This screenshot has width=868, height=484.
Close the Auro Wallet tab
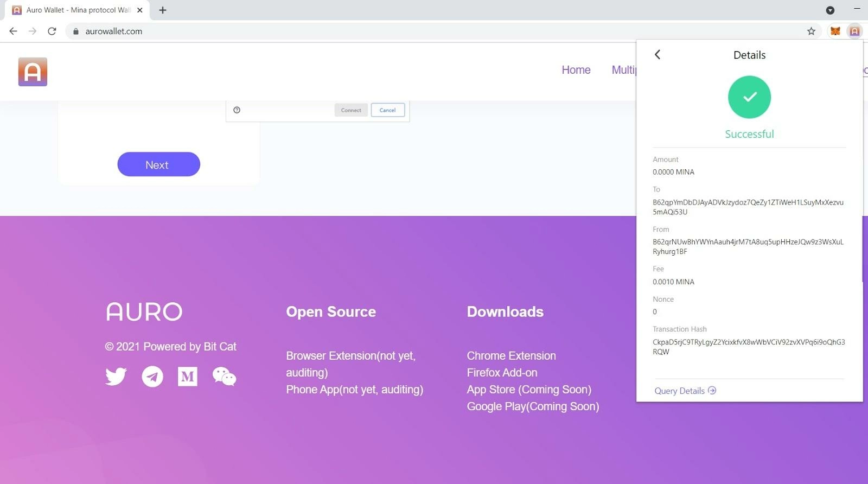[140, 10]
